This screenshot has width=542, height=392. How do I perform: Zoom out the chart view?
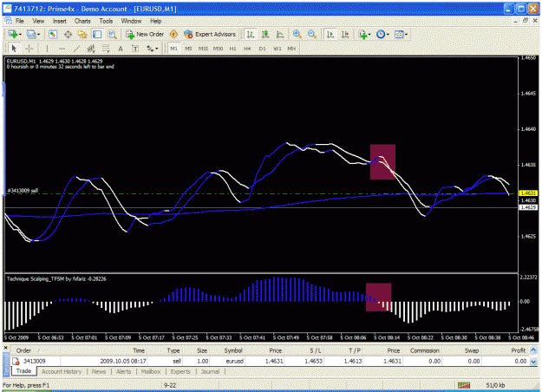point(312,34)
